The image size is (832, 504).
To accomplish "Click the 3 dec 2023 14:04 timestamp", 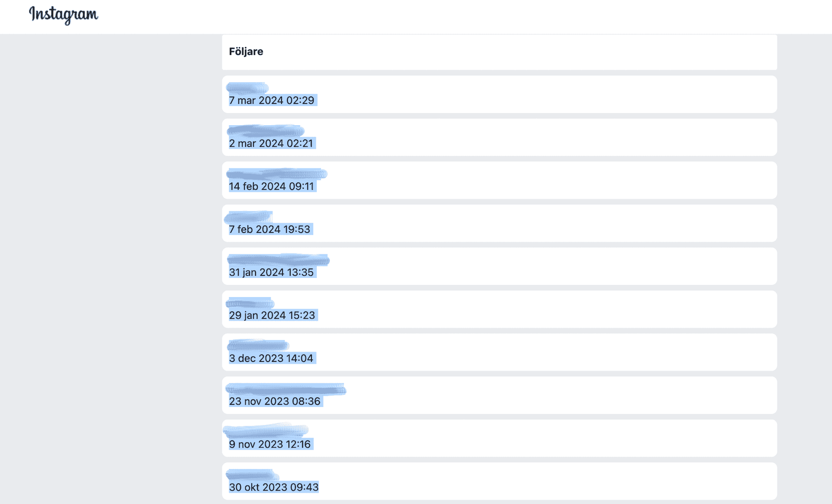I will [x=271, y=359].
